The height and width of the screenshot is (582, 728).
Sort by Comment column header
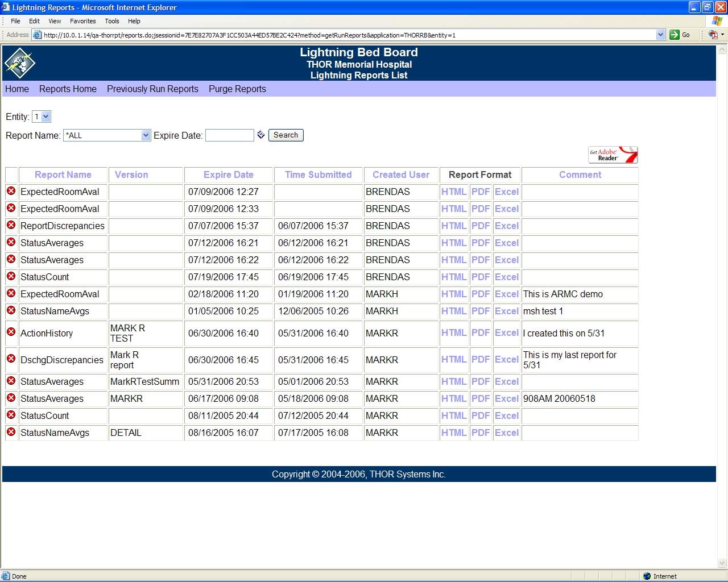pos(580,174)
